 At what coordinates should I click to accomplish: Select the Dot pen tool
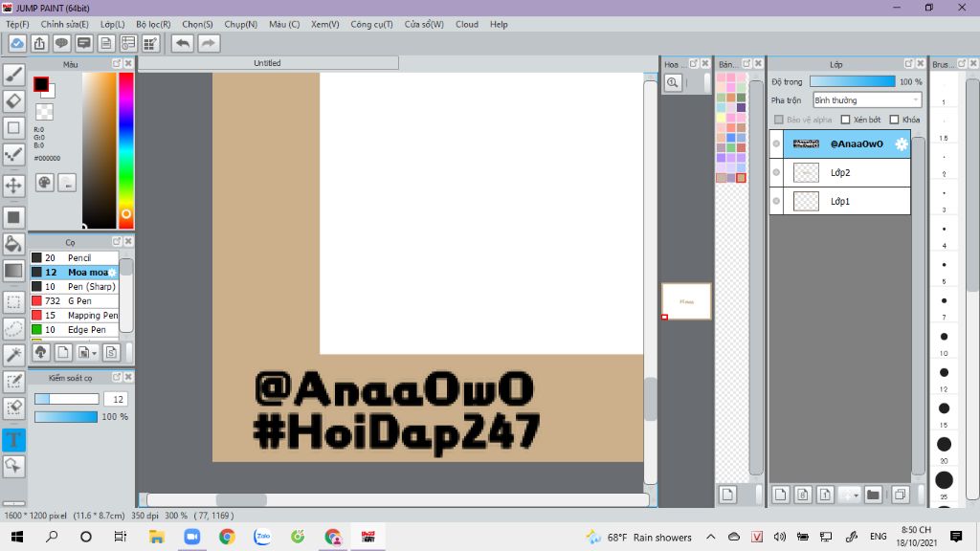click(13, 154)
